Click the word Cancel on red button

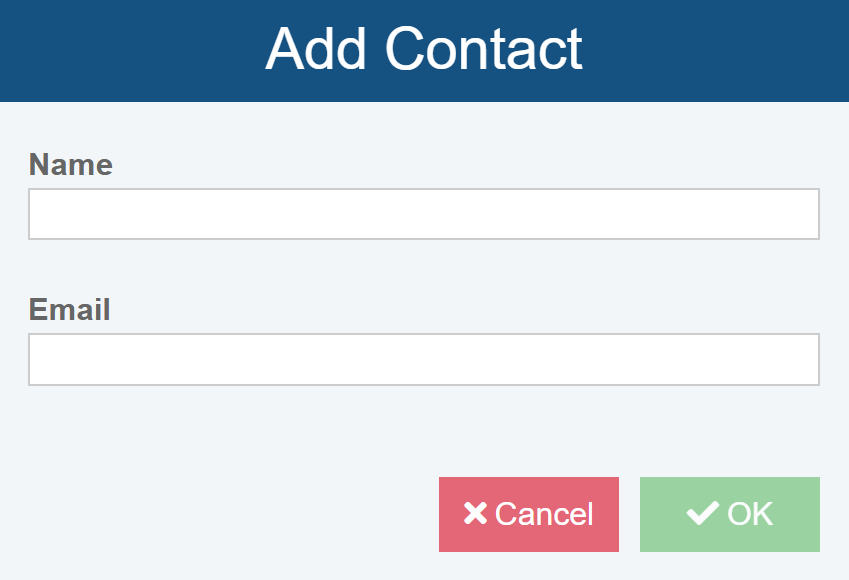[544, 514]
